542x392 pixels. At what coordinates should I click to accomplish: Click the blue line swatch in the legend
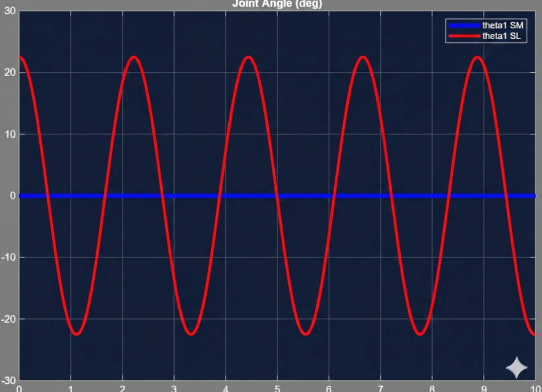point(464,25)
